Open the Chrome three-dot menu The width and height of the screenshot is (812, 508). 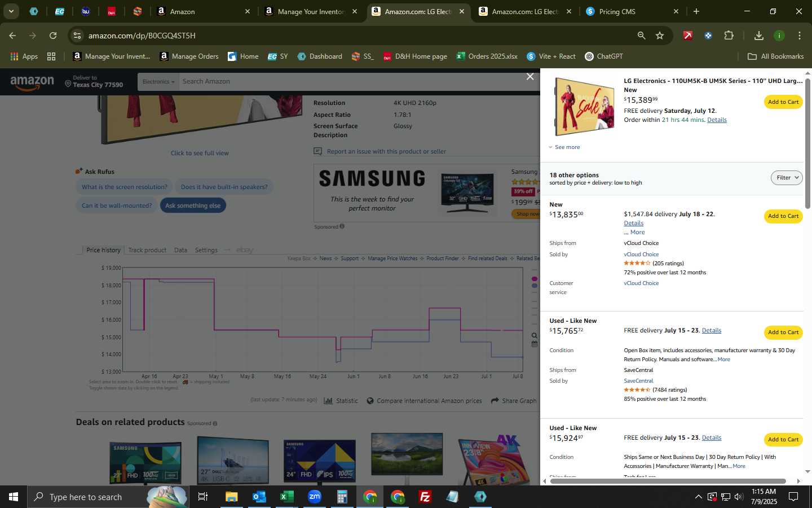(x=800, y=36)
